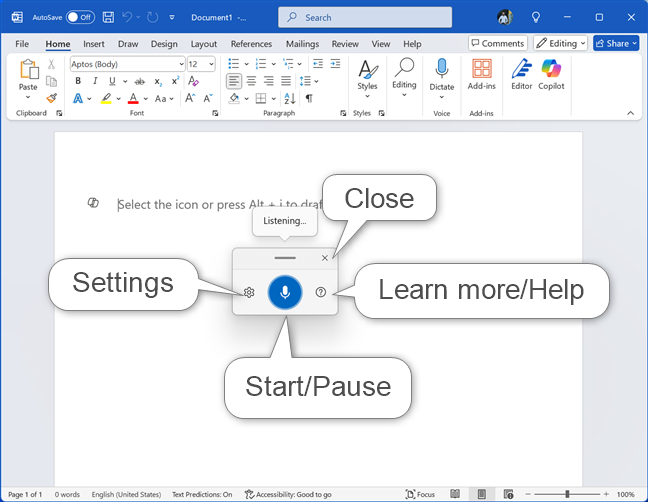Switch to Print Layout view
The height and width of the screenshot is (502, 648).
(481, 494)
